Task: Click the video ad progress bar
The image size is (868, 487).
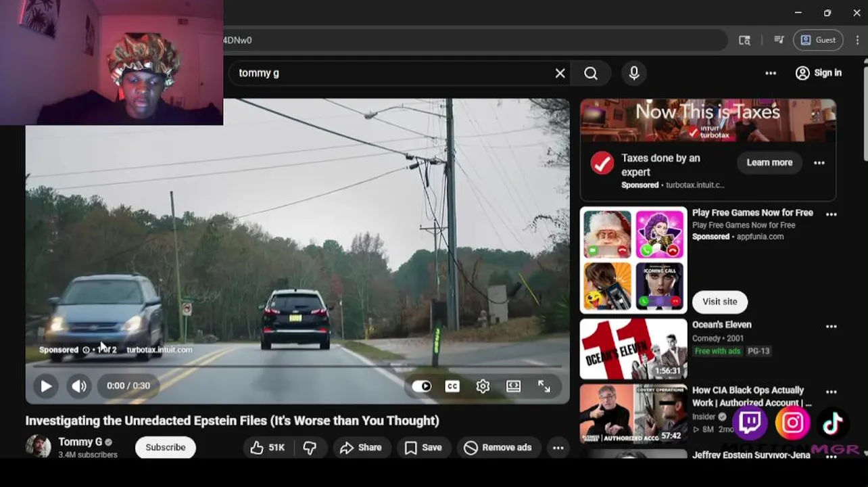Action: click(297, 367)
